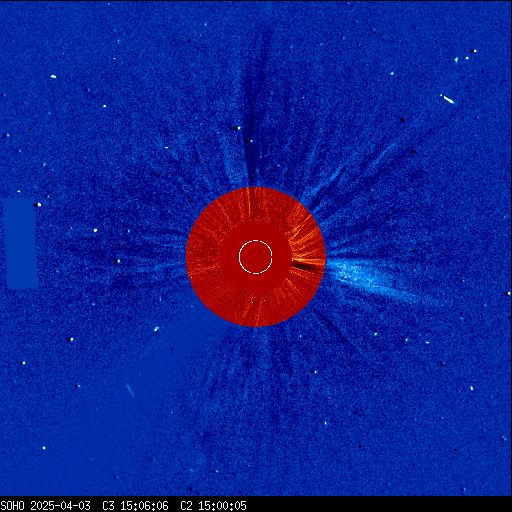Viewport: 512px width, 512px height.
Task: Click the dark vertical pylon shadow above the red disc
Action: 258,110
